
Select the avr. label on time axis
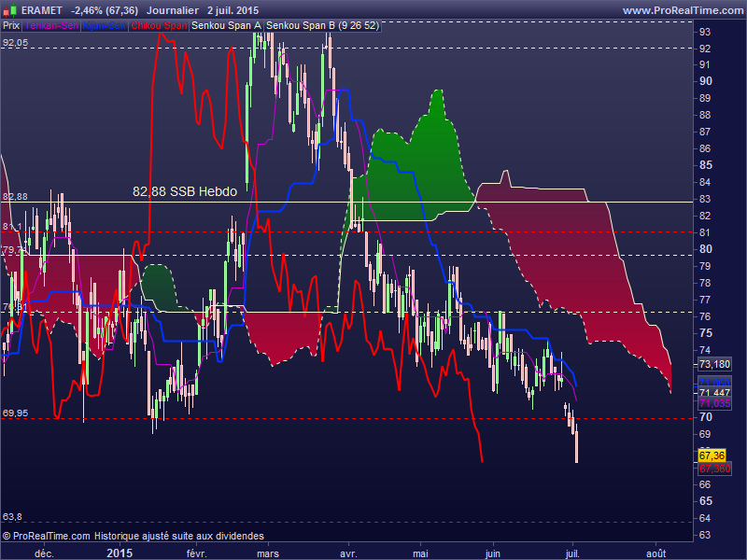pos(348,553)
